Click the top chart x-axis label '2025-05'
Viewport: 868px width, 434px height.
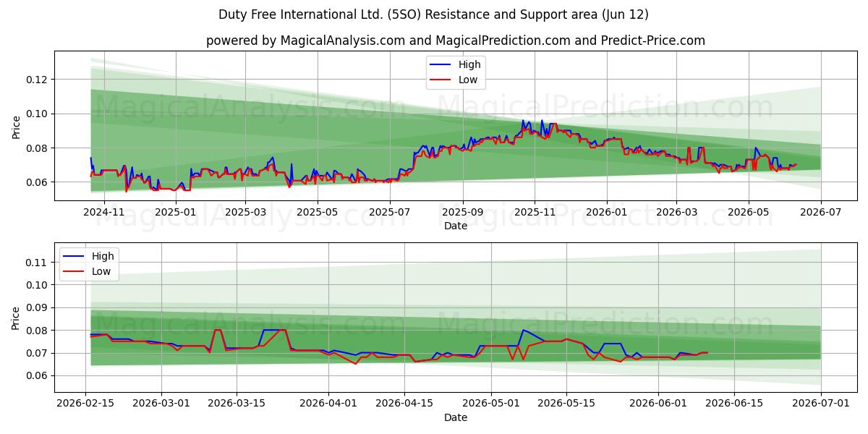(x=317, y=212)
